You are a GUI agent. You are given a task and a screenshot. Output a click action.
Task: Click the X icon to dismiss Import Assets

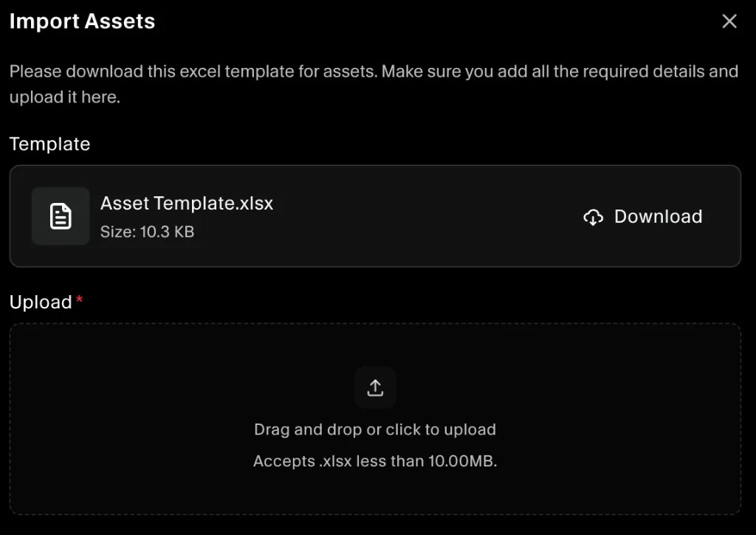(x=729, y=21)
